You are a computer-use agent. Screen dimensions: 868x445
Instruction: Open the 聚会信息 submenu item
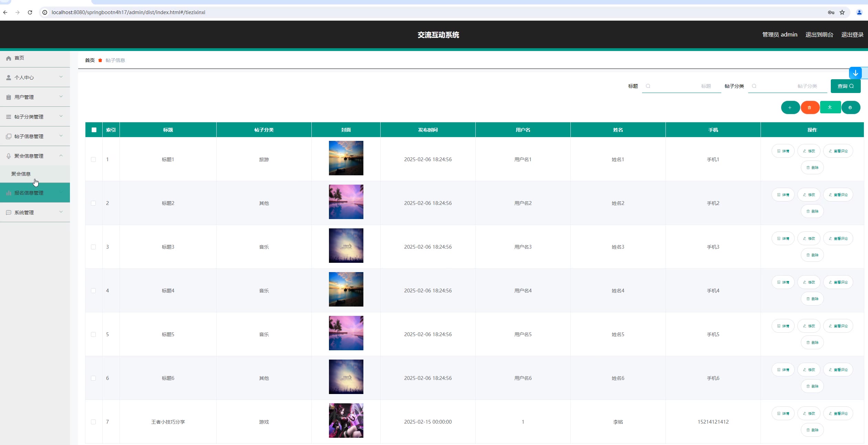pos(21,174)
